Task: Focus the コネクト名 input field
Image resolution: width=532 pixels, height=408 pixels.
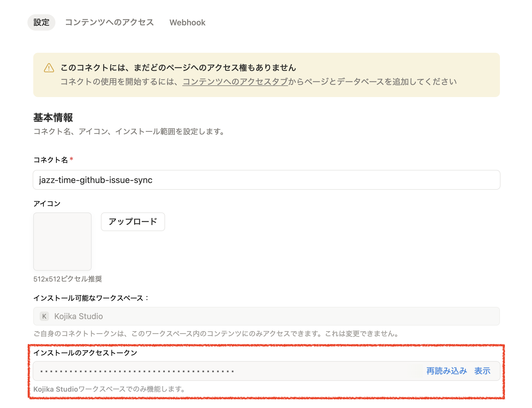Action: 267,180
